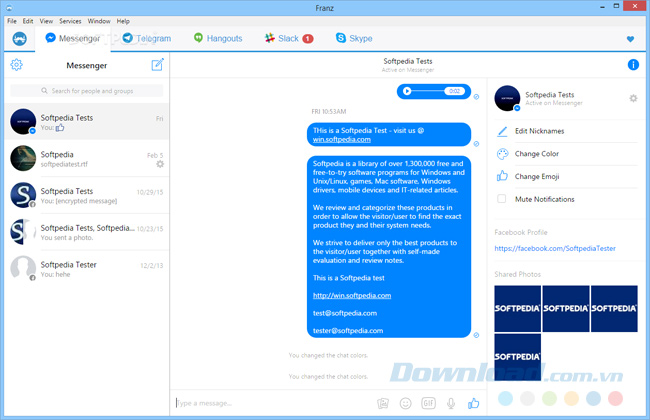650x420 pixels.
Task: Switch to the Slack tab
Action: pyautogui.click(x=288, y=39)
